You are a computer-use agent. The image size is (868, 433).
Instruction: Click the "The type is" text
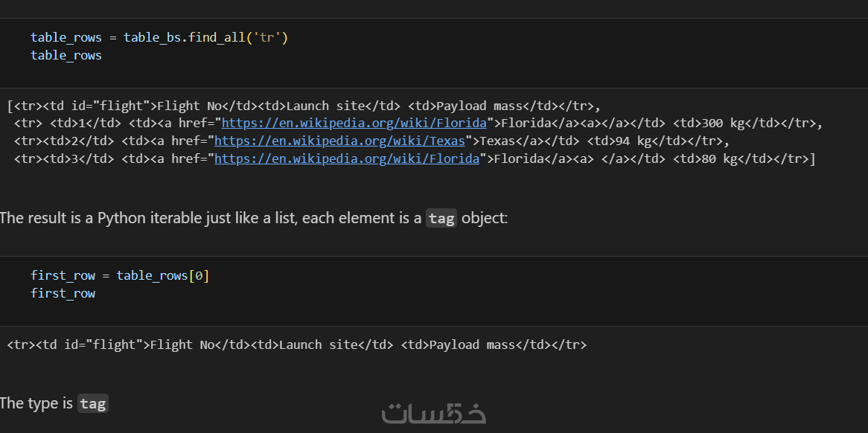point(36,403)
